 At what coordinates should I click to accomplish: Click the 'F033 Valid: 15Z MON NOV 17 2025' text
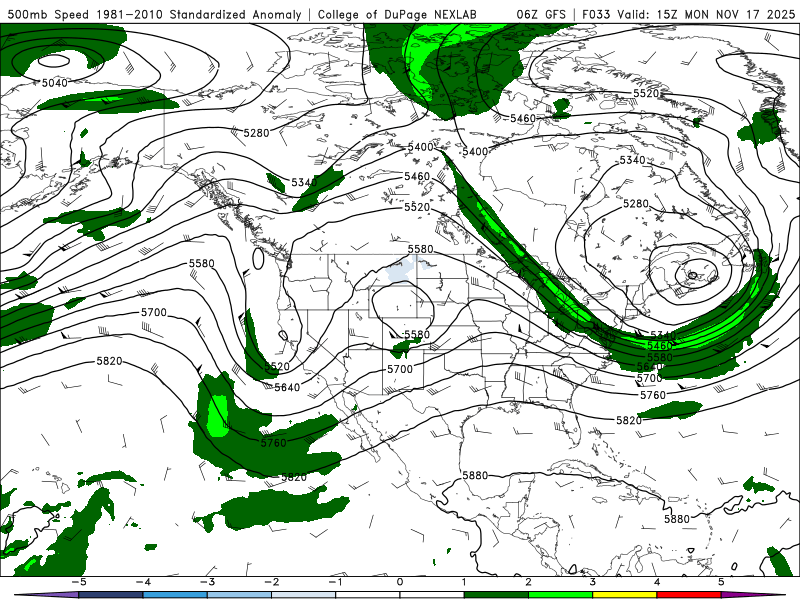click(688, 14)
